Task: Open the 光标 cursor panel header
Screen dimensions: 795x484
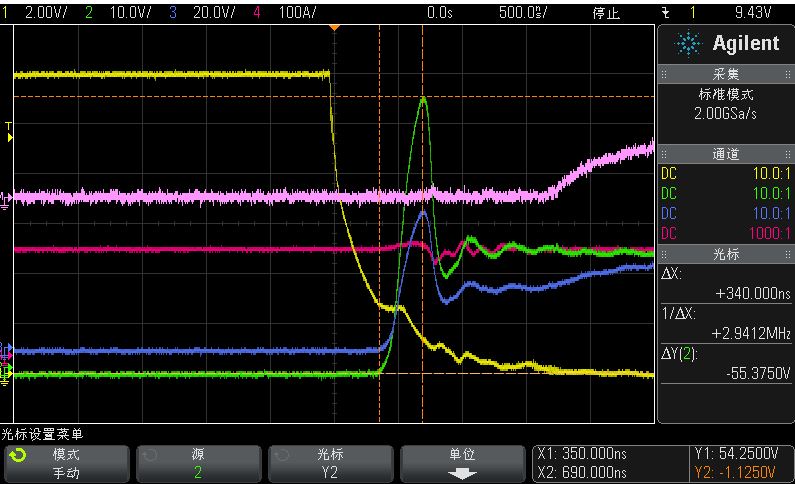Action: (726, 254)
